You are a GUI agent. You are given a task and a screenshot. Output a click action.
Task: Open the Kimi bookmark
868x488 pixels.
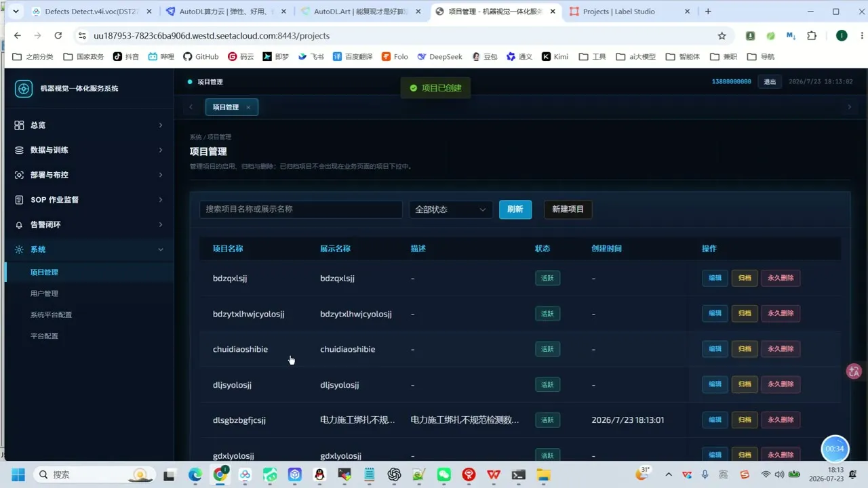(555, 57)
